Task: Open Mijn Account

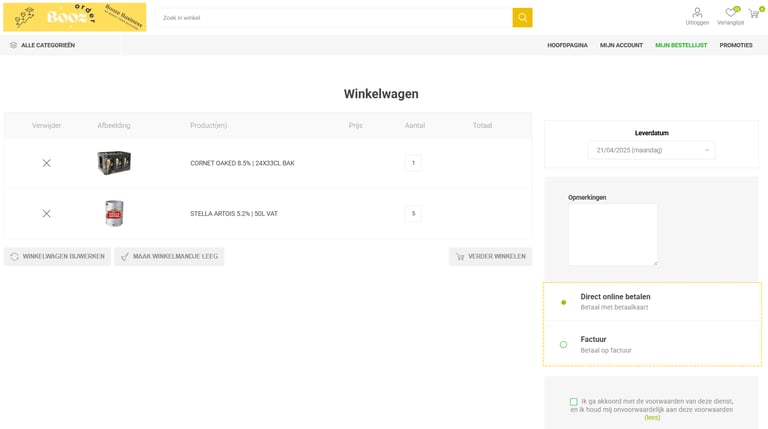Action: click(621, 45)
